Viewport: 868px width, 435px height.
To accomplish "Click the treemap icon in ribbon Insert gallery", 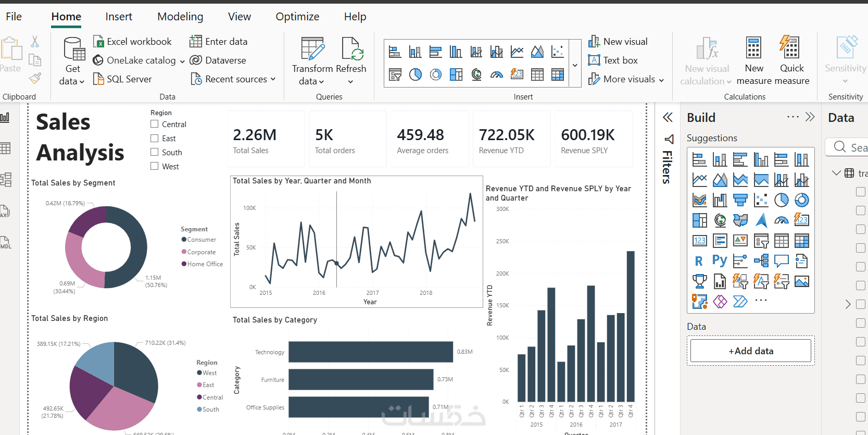I will 456,74.
